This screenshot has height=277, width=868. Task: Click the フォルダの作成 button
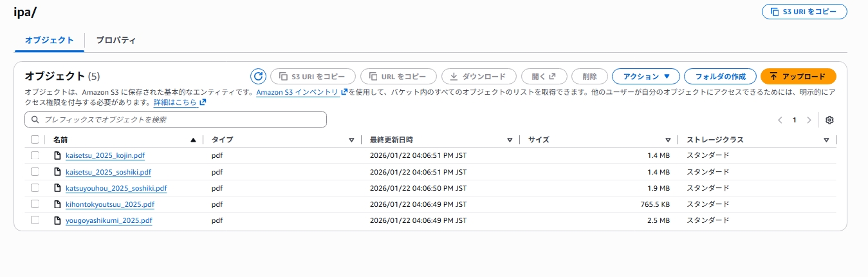click(x=719, y=76)
